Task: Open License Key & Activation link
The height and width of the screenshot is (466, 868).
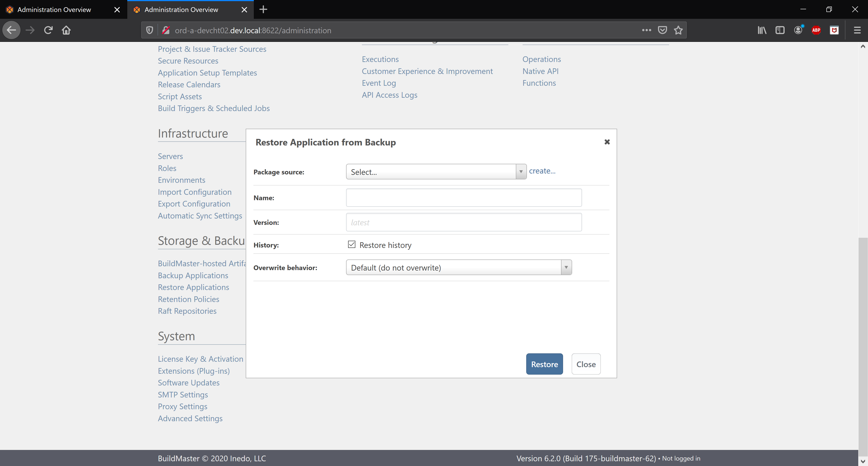Action: (x=200, y=359)
